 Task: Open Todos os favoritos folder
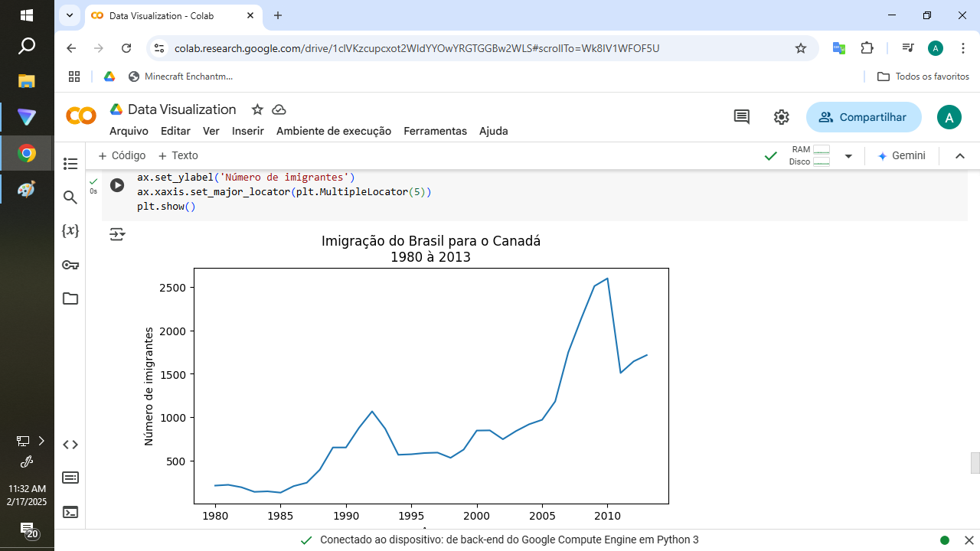[x=923, y=77]
